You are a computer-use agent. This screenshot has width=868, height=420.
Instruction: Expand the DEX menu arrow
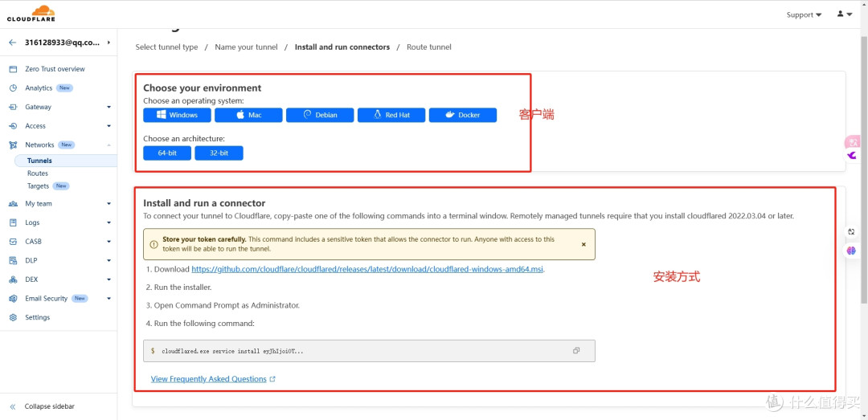tap(108, 280)
